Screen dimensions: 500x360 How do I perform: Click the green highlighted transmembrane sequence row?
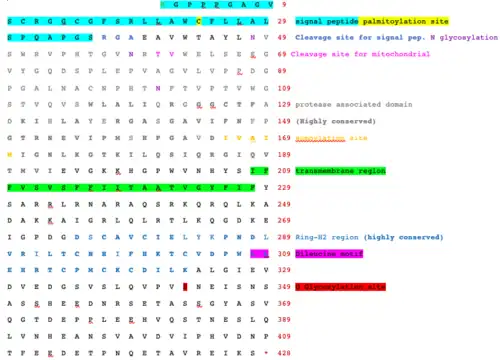[131, 188]
